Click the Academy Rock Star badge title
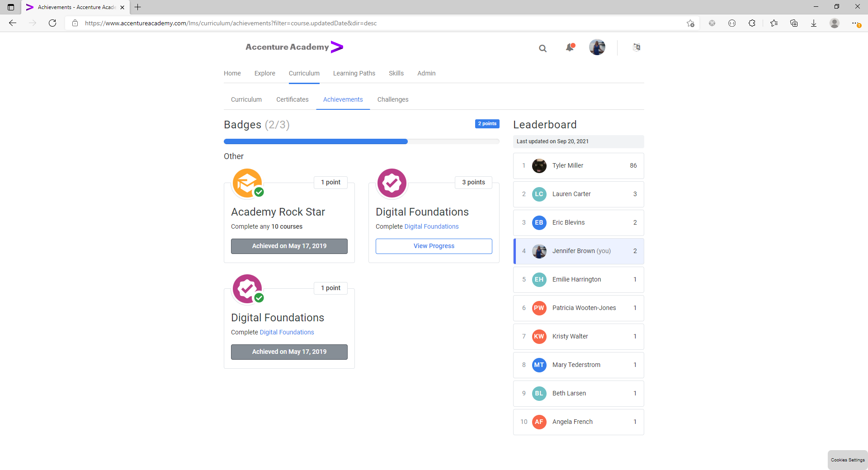The height and width of the screenshot is (470, 868). point(278,212)
